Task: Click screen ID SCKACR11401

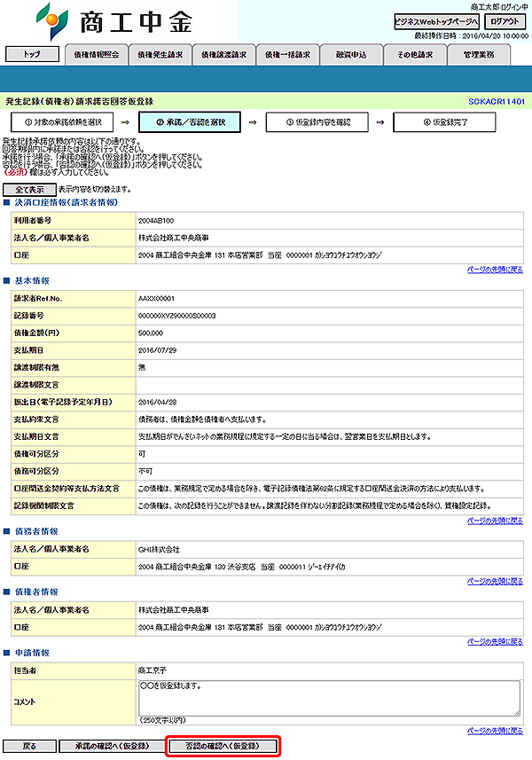Action: (497, 101)
